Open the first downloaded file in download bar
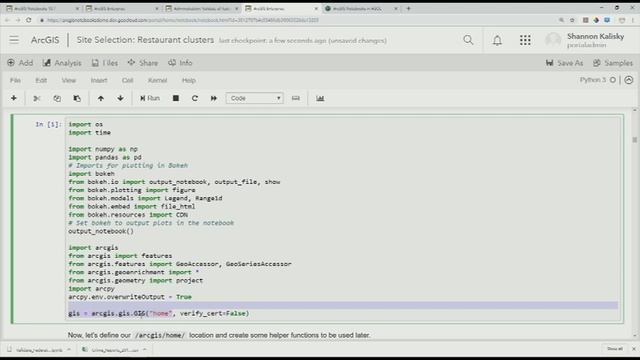The width and height of the screenshot is (640, 360). coord(36,350)
